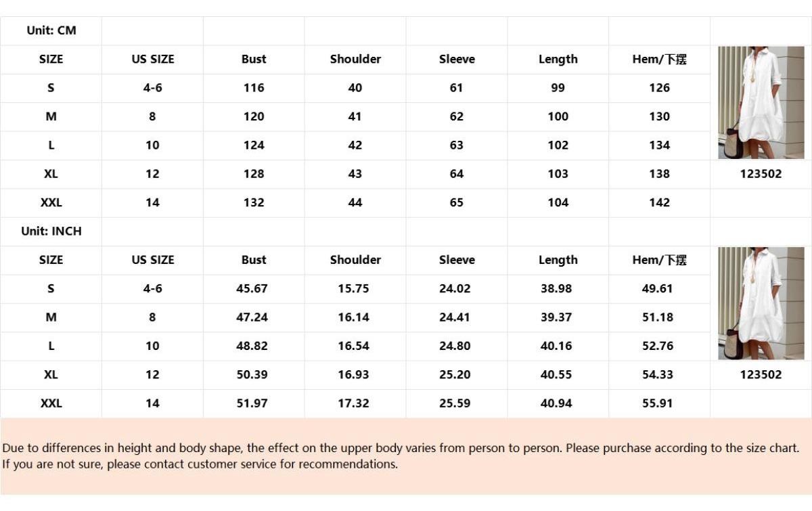Select the bust value 116 cell

[x=254, y=88]
